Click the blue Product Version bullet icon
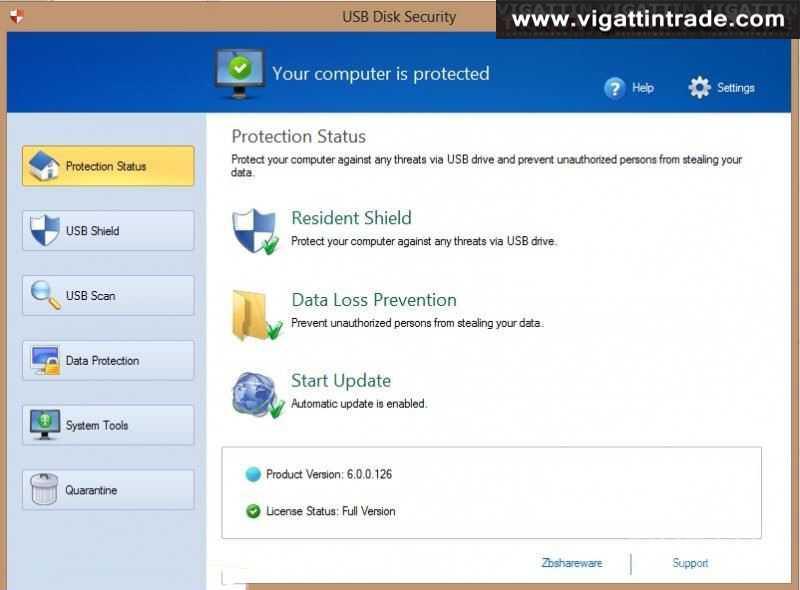The image size is (800, 590). (x=253, y=474)
